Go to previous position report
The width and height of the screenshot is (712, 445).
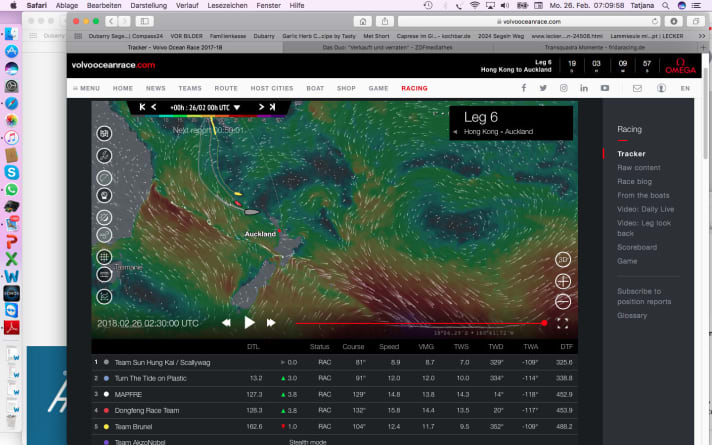click(x=153, y=107)
